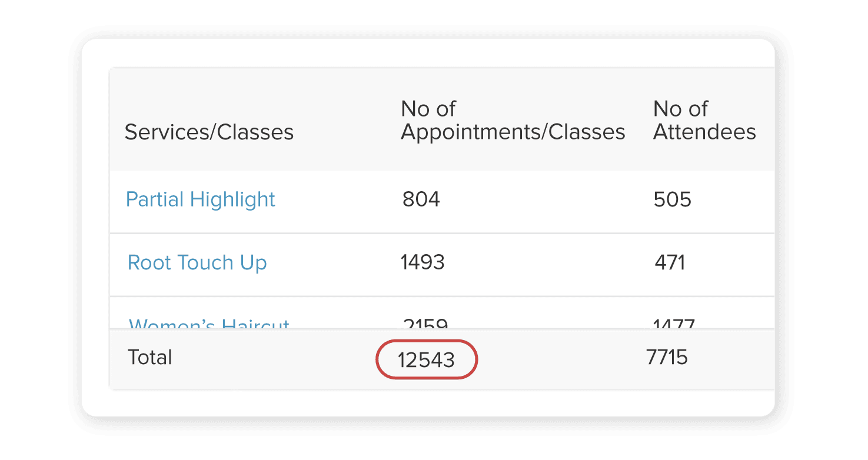This screenshot has height=460, width=868.
Task: Click the 7715 total attendees value
Action: [667, 358]
